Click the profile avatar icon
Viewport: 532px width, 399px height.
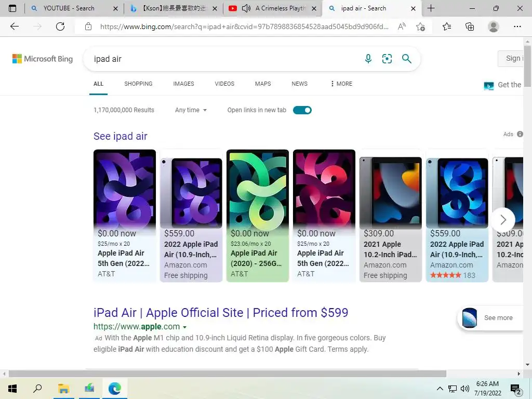pyautogui.click(x=494, y=26)
